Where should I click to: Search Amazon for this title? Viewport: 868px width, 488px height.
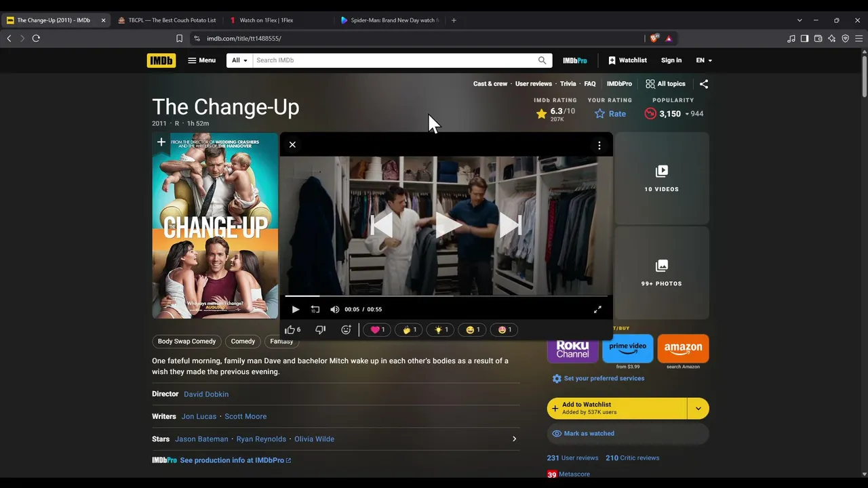683,348
